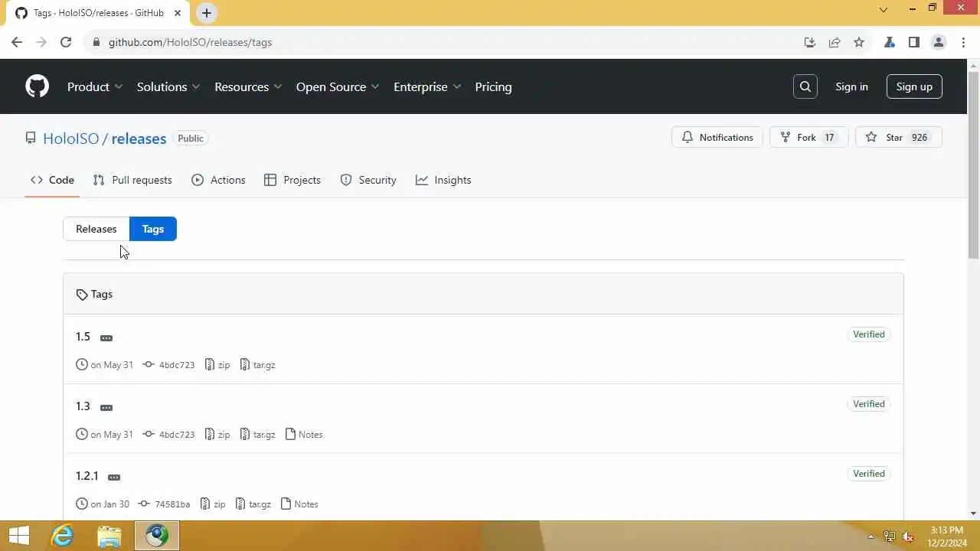Fork the repository with Fork button
Screen dimensions: 980x551
click(x=808, y=138)
